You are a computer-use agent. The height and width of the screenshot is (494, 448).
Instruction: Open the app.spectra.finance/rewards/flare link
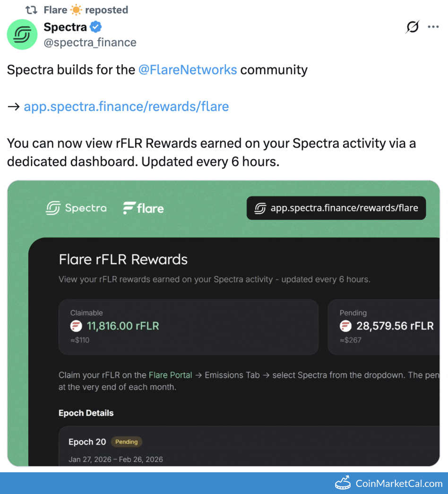tap(126, 106)
